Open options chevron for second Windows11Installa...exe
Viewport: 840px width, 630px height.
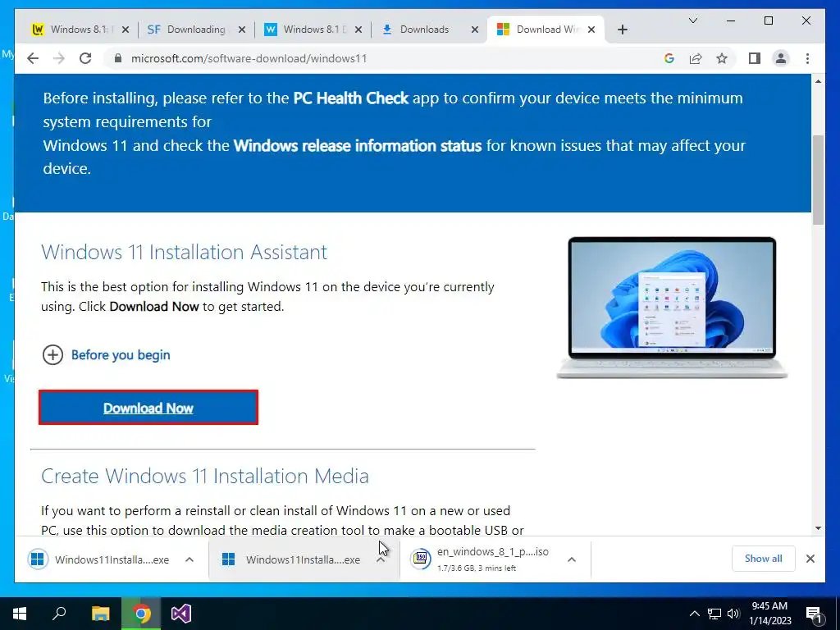[381, 559]
